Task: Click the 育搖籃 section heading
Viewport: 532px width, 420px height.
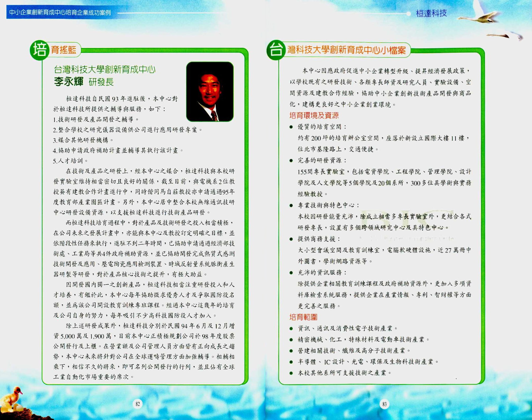Action: pos(64,50)
